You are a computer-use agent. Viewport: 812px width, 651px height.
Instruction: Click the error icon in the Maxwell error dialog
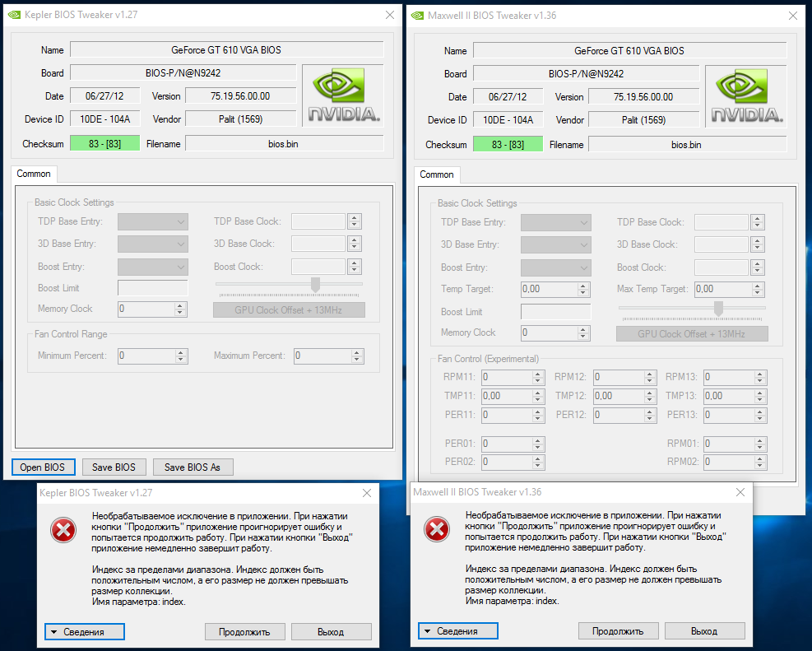pyautogui.click(x=437, y=529)
